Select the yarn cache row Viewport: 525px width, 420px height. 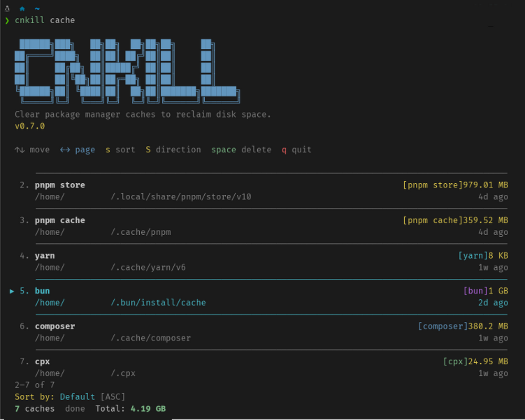tap(45, 256)
